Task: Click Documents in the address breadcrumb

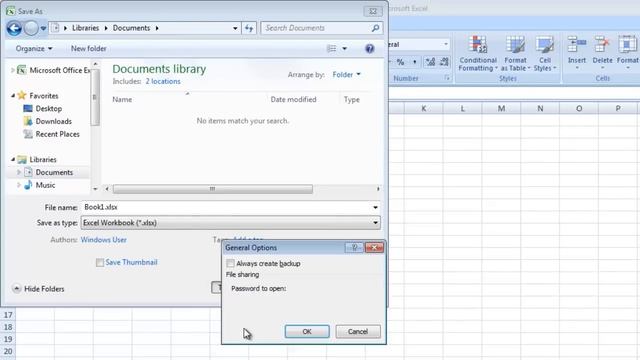Action: (x=131, y=28)
